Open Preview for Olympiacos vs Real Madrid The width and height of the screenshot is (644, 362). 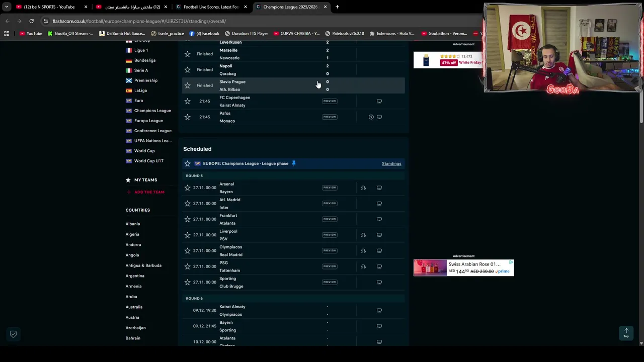pos(330,250)
